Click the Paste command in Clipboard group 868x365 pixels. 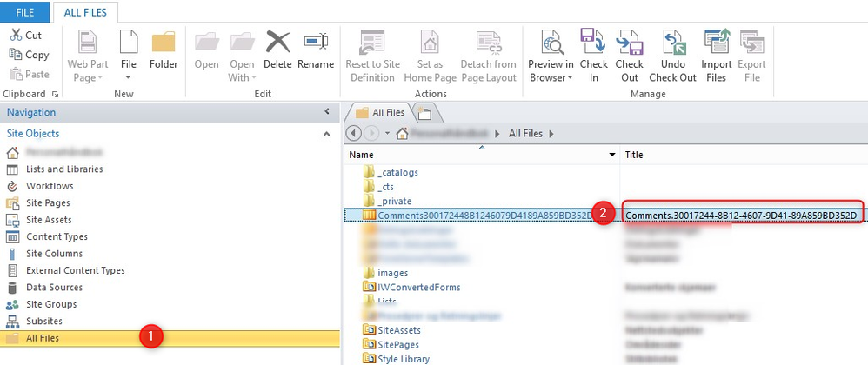(30, 74)
